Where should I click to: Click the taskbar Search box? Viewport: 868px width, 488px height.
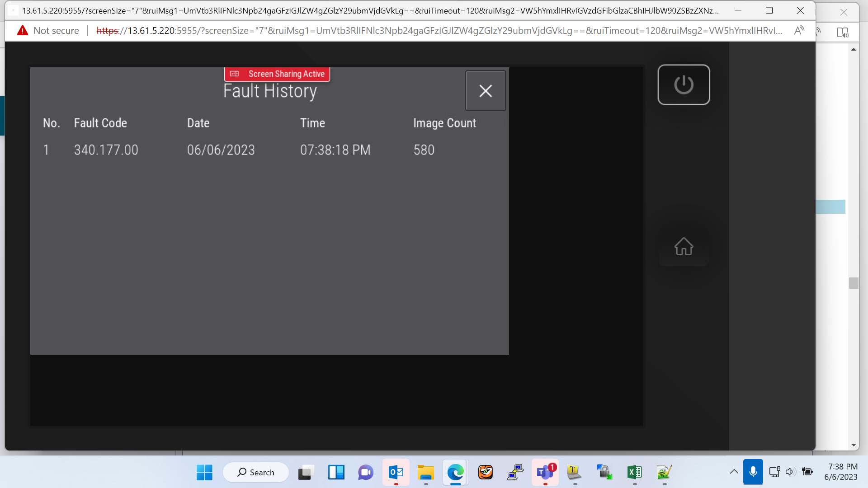(256, 473)
